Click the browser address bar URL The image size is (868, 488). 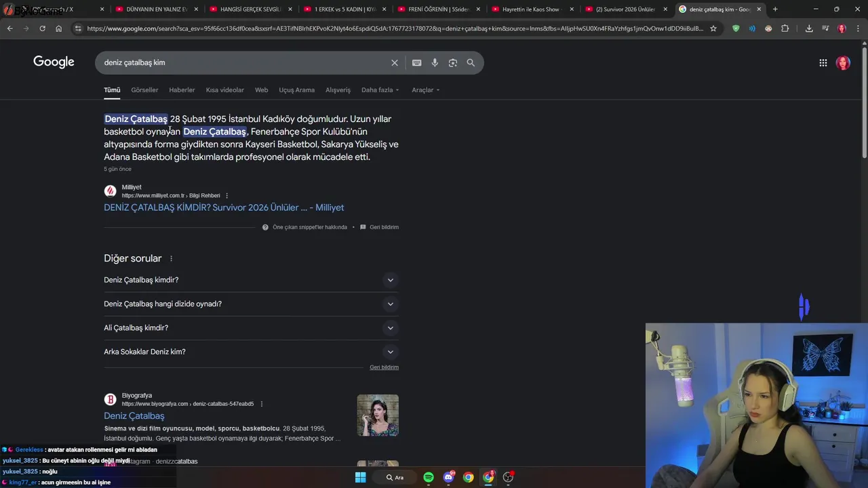[395, 28]
